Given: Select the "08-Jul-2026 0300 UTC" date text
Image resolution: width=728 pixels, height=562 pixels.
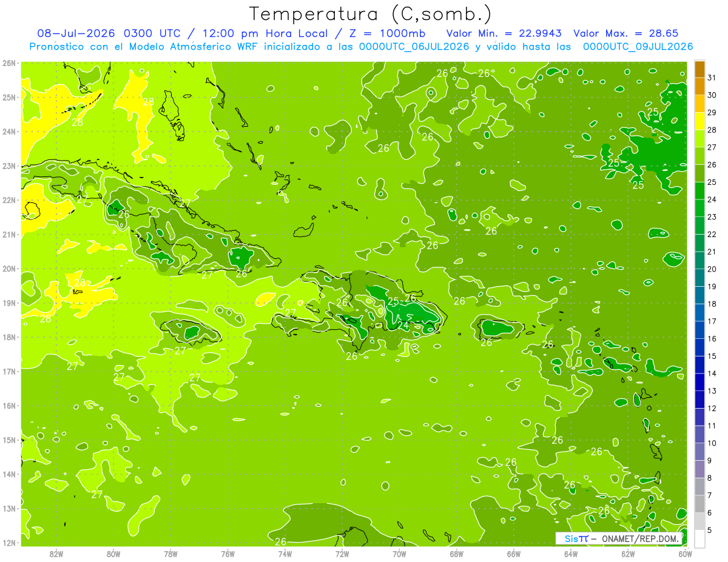Looking at the screenshot, I should [x=109, y=33].
